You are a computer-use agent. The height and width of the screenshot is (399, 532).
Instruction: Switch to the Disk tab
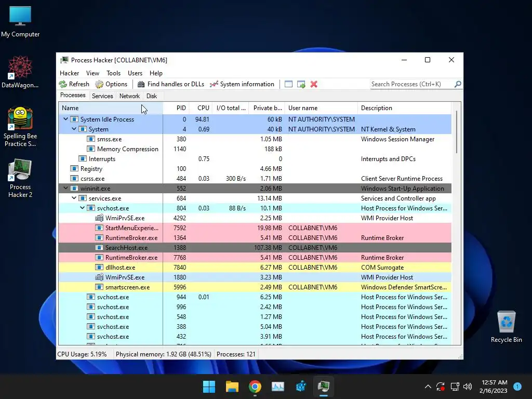152,96
